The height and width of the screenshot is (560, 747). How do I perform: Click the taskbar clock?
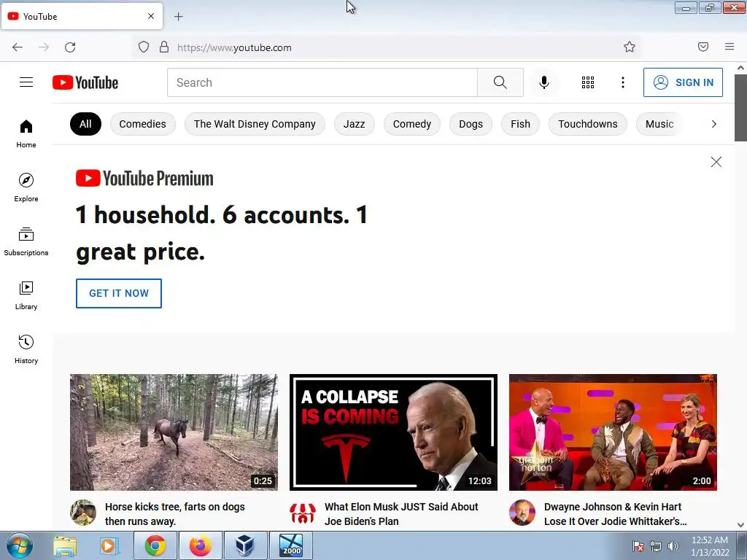710,546
